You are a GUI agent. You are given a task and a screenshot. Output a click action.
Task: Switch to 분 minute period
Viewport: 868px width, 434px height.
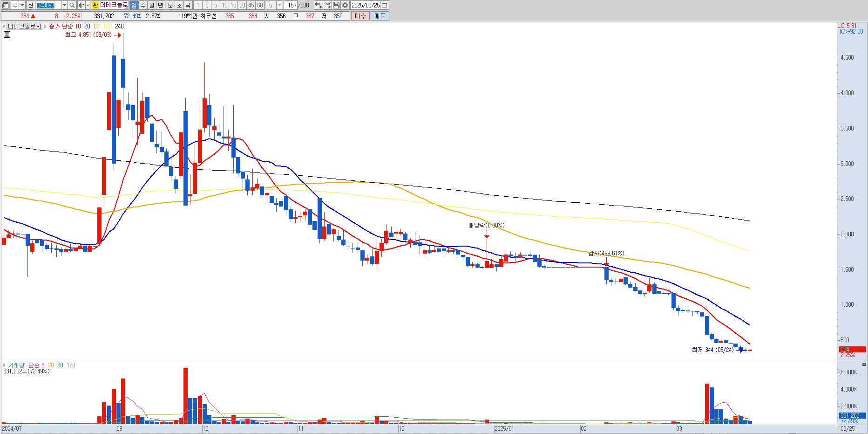[x=170, y=5]
